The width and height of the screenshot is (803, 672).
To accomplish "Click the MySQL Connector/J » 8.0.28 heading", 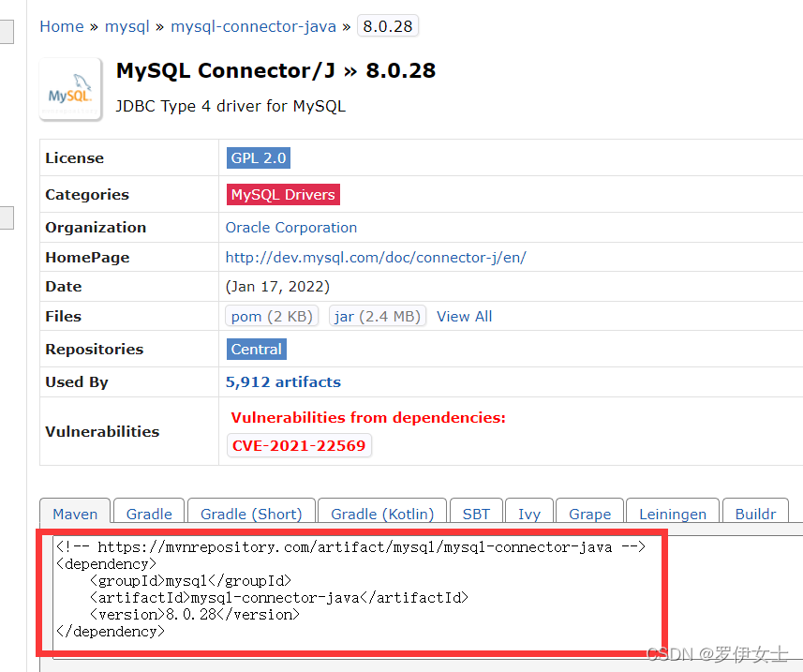I will (x=276, y=70).
